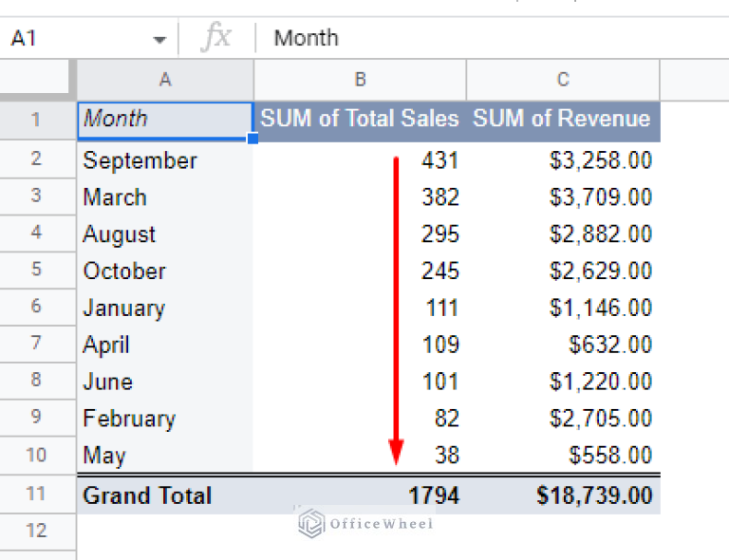Select row 1 header
729x560 pixels.
point(37,121)
